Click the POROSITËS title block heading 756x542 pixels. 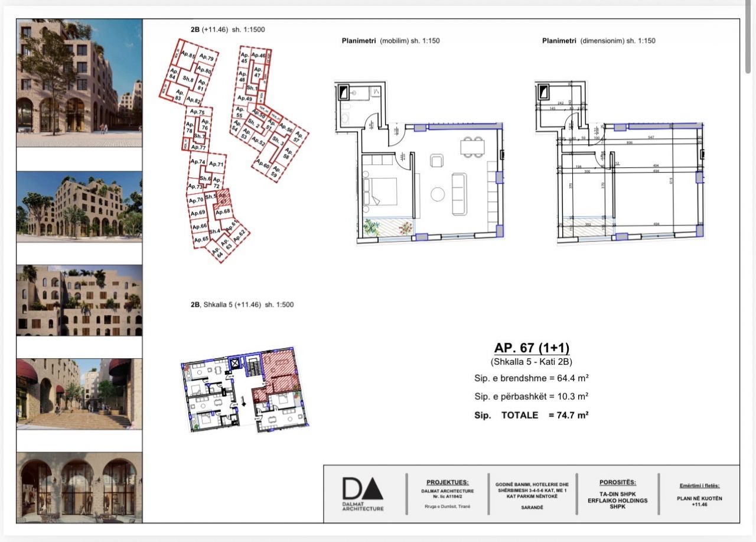(617, 482)
